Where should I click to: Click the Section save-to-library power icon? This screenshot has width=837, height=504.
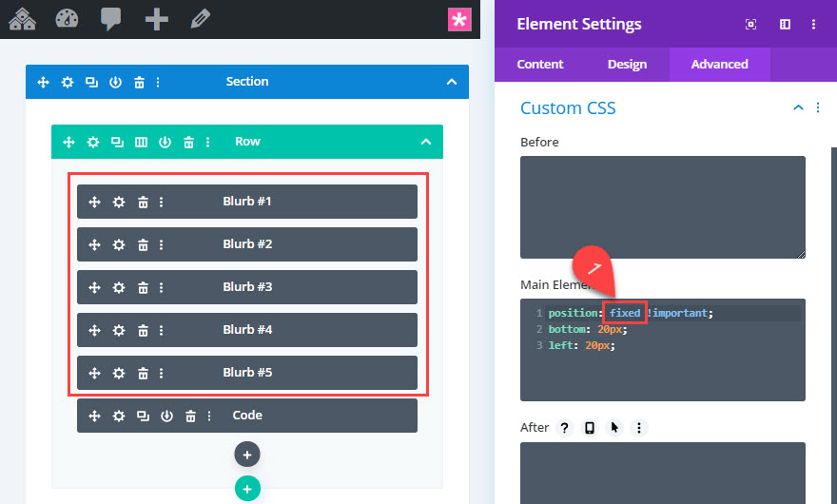(x=115, y=82)
